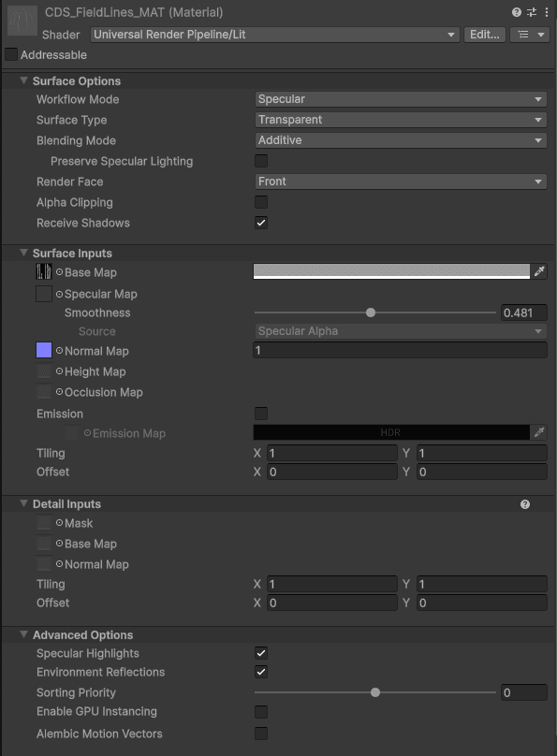Enable Preserve Specular Lighting
The image size is (557, 756).
(261, 161)
